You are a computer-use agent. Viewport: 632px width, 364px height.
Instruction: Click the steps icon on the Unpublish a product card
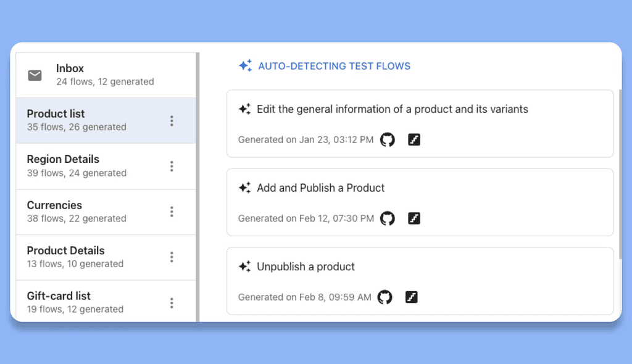(x=411, y=296)
